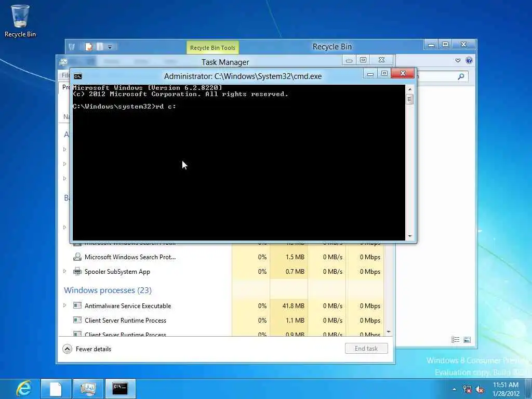Click the Recycle Bin Tools ribbon tab

point(212,48)
